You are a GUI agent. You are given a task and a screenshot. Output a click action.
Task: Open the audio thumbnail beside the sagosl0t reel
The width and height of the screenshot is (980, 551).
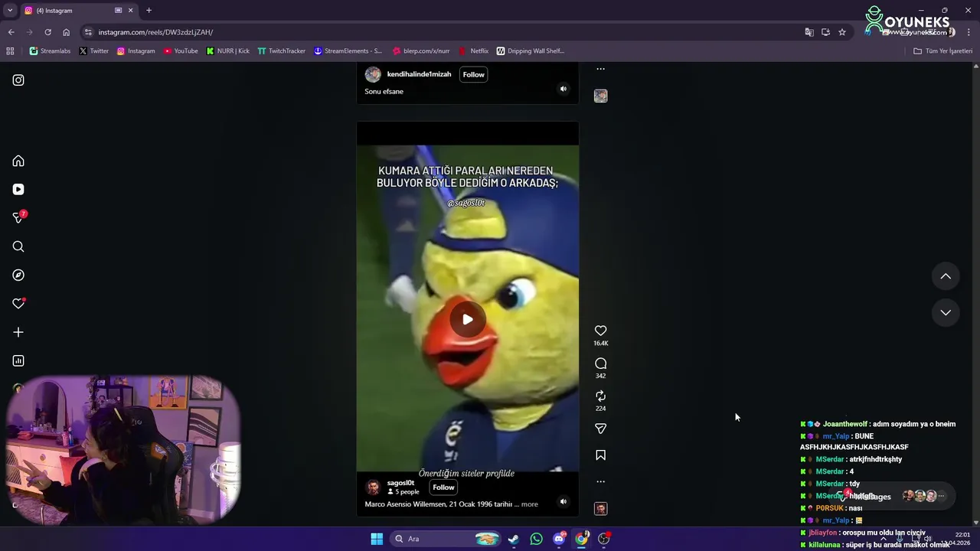[x=600, y=509]
